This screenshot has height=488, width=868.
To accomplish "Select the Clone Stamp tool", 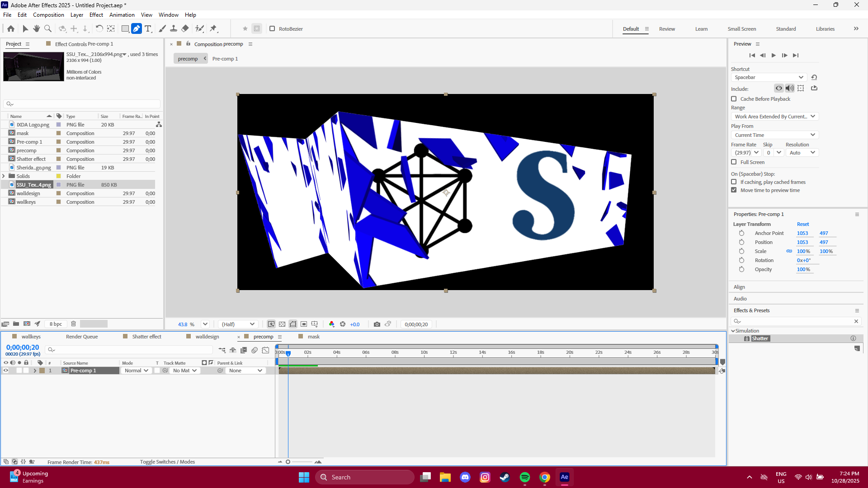I will pyautogui.click(x=173, y=28).
